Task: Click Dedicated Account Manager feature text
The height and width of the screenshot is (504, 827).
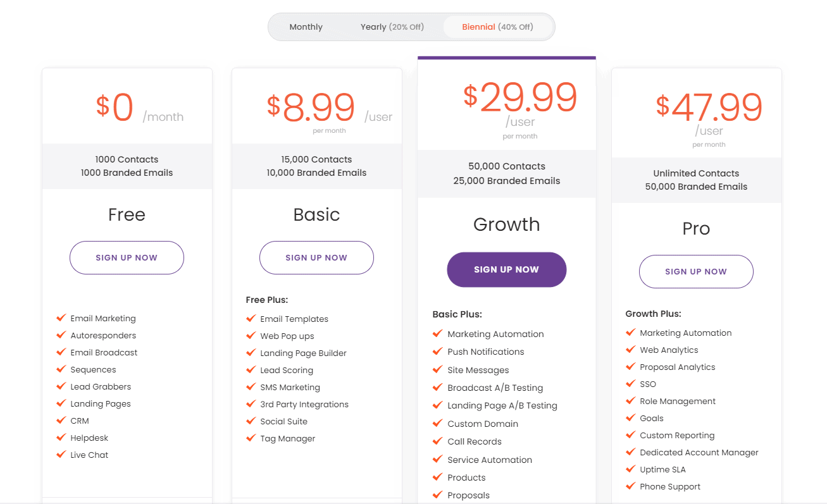Action: point(699,452)
